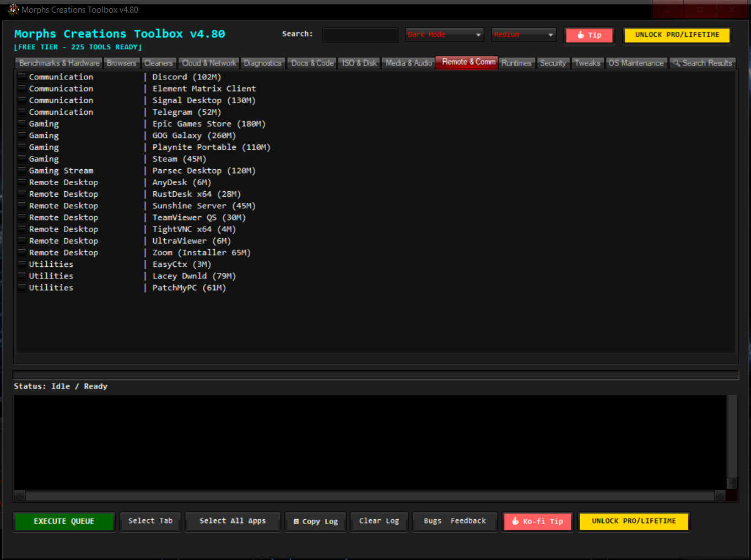Click the PatchMyPC (61M) entry text
Screen dimensions: 751x560
tap(189, 288)
